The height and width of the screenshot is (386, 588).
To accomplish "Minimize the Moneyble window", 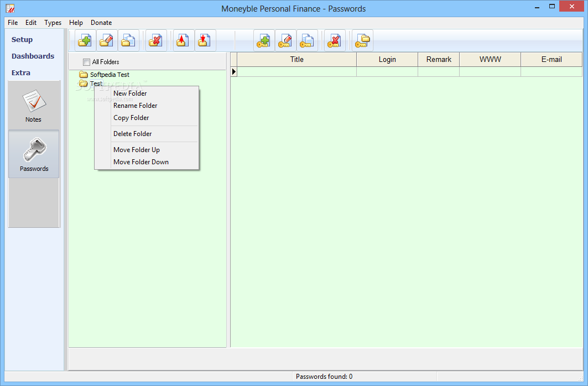I will coord(537,7).
